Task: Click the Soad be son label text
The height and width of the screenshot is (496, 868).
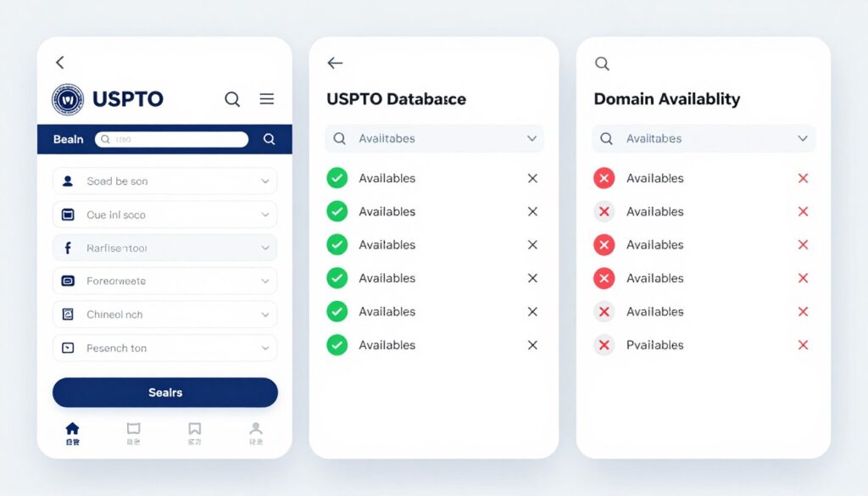Action: pyautogui.click(x=117, y=181)
